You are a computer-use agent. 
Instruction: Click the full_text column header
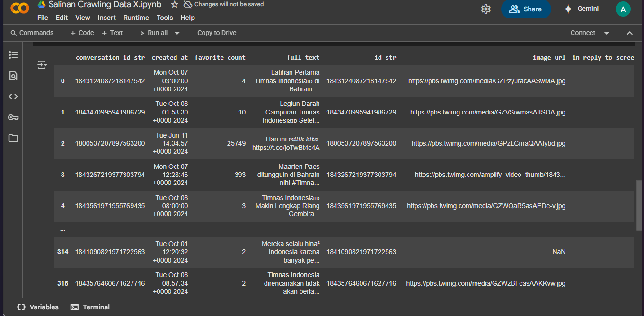tap(303, 57)
